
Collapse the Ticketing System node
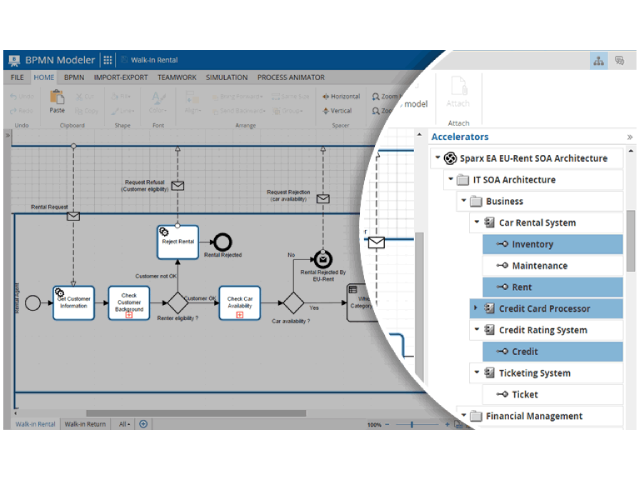[x=477, y=372]
